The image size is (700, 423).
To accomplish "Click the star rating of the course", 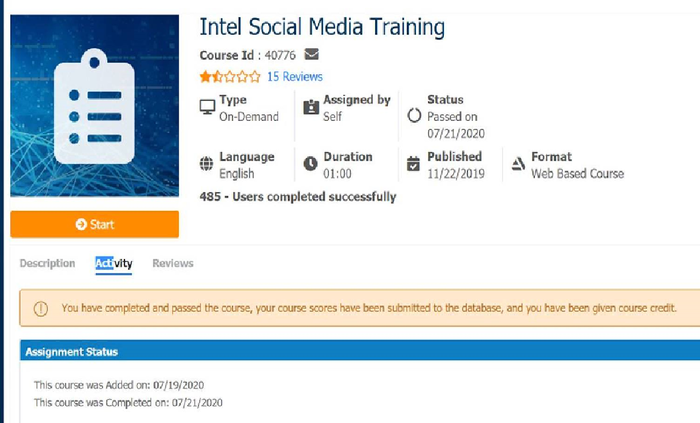I will (x=230, y=76).
